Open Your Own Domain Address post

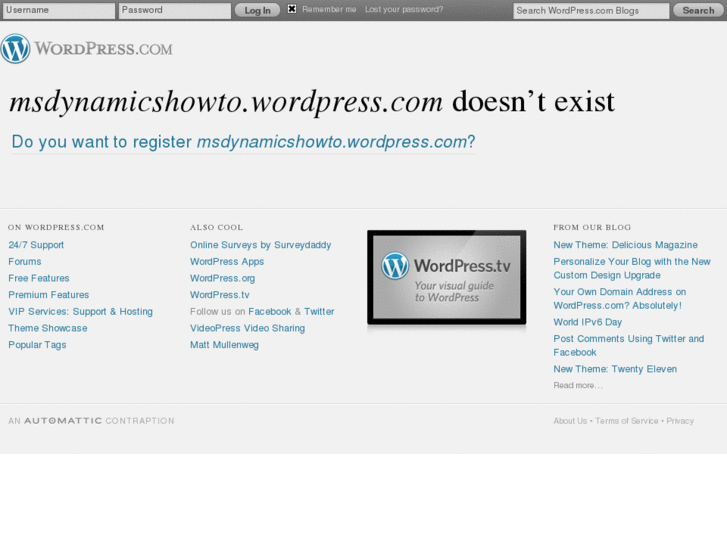click(620, 299)
